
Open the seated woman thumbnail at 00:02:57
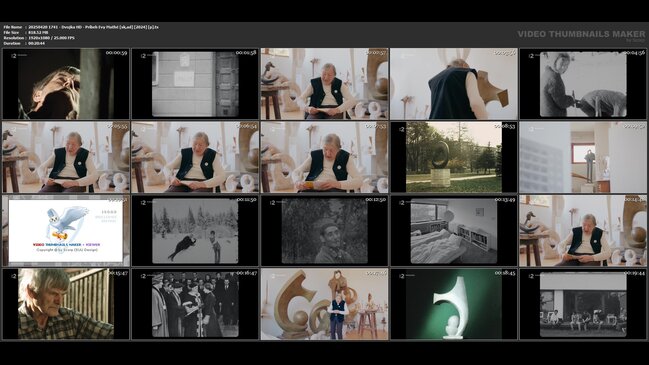click(324, 84)
